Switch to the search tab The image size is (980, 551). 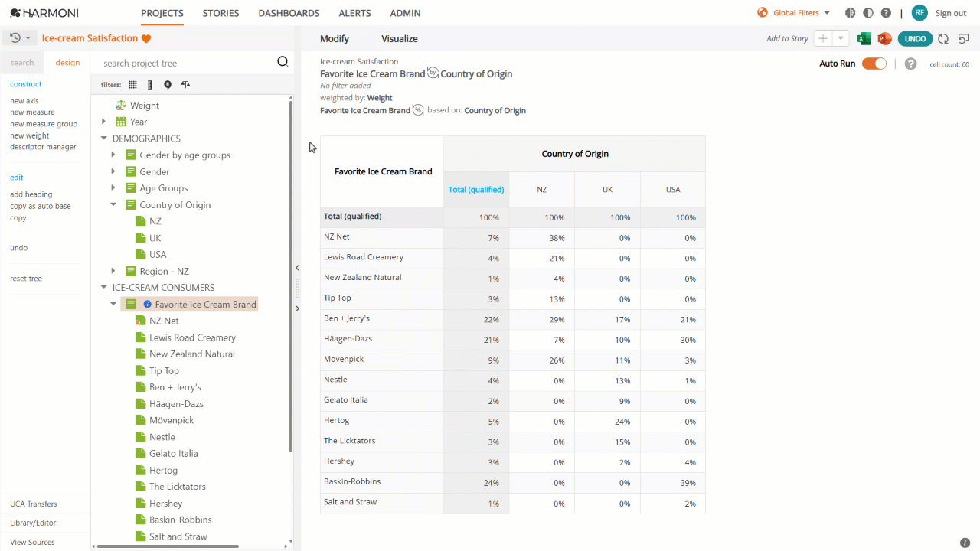22,63
